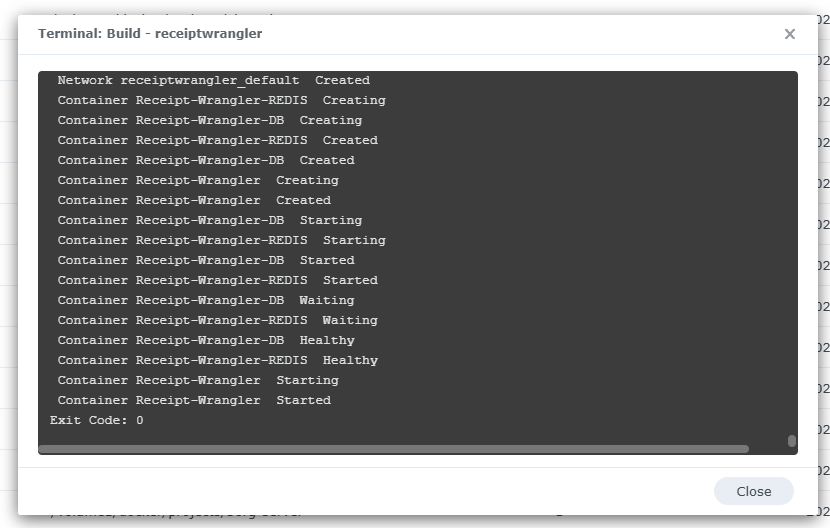830x528 pixels.
Task: Click the 'Receipt-Wrangler-REDIS Created' line
Action: pyautogui.click(x=217, y=140)
